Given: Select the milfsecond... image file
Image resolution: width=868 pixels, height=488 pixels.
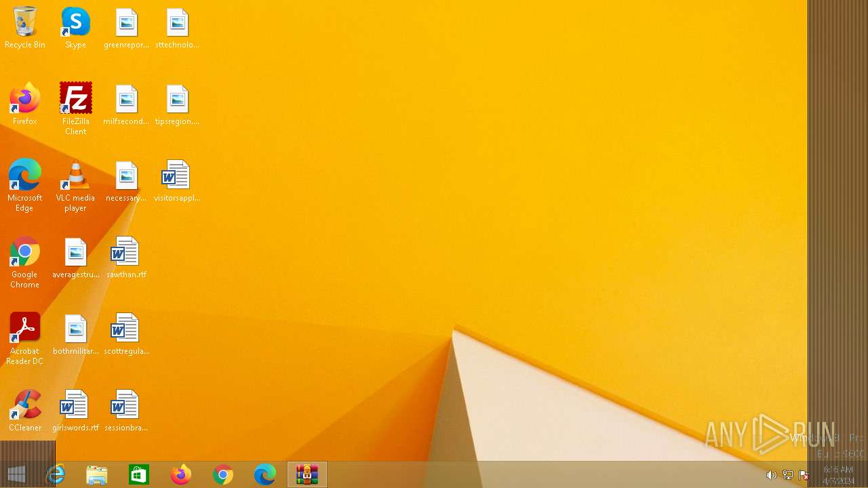Looking at the screenshot, I should point(126,104).
